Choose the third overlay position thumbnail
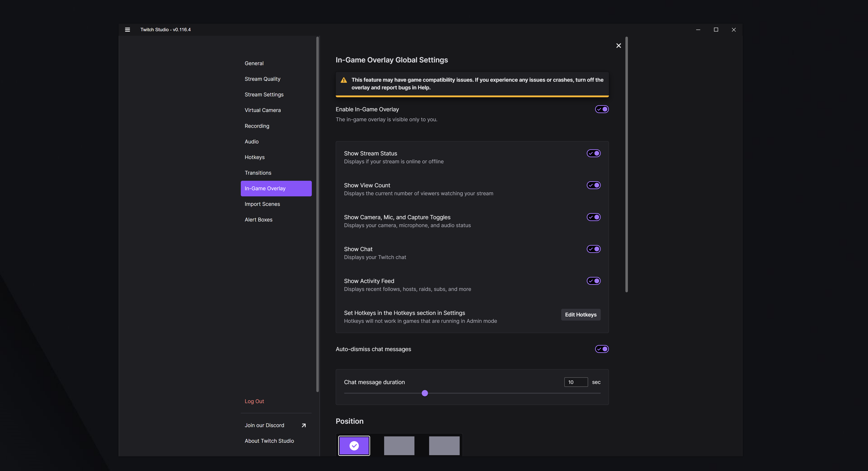Screen dimensions: 868x471 (x=444, y=446)
